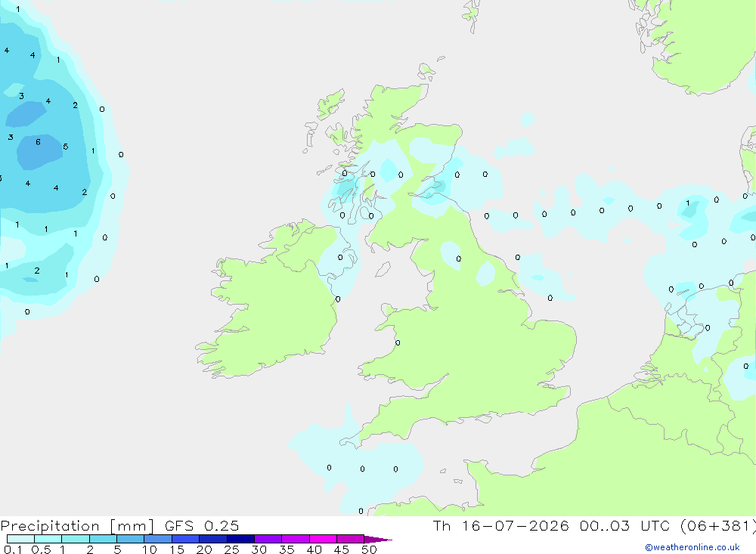Select the 20–25 mm dark blue legend swatch
This screenshot has width=756, height=554.
213,539
